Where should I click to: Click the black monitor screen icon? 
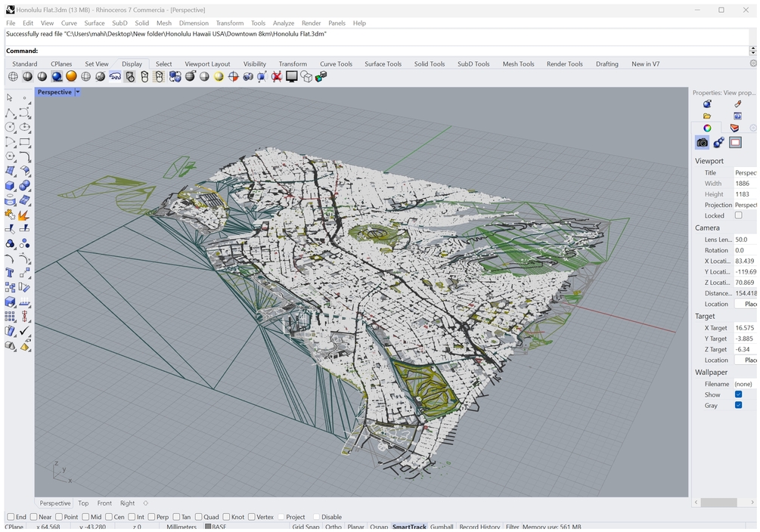click(291, 76)
